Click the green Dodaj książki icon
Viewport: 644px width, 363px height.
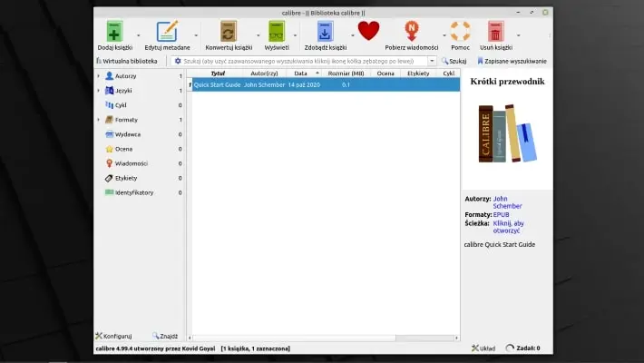point(114,32)
